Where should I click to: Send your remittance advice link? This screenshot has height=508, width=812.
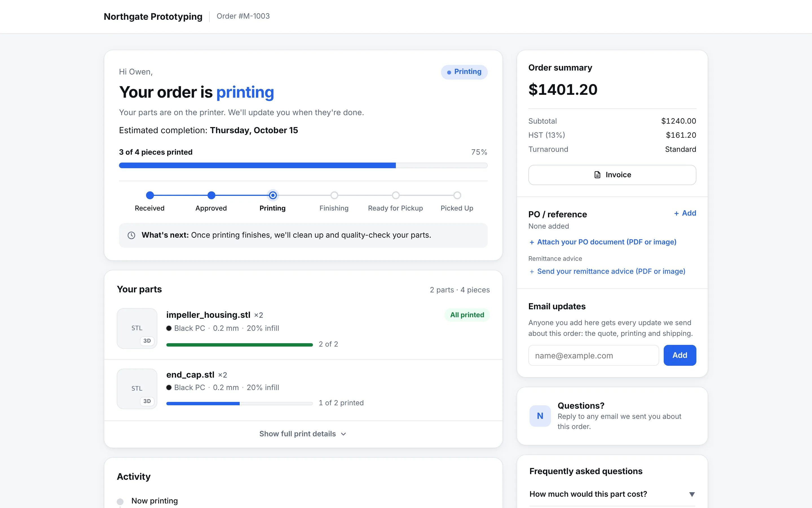(607, 271)
